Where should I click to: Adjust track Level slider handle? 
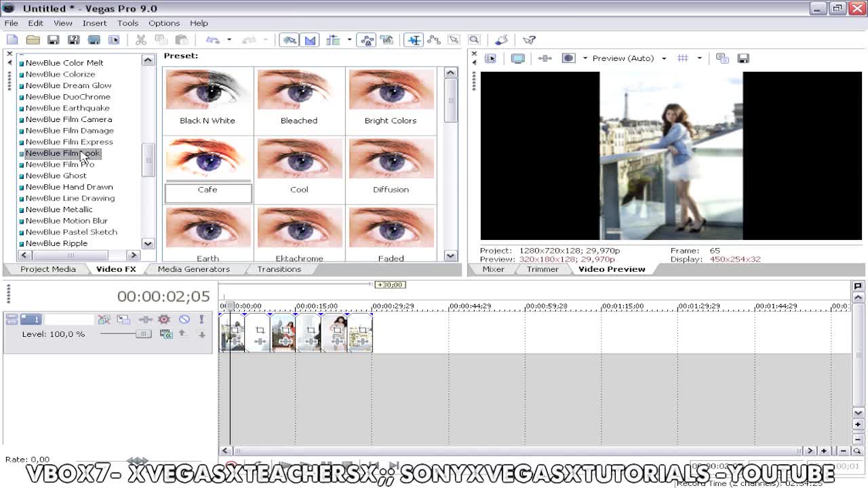click(142, 334)
